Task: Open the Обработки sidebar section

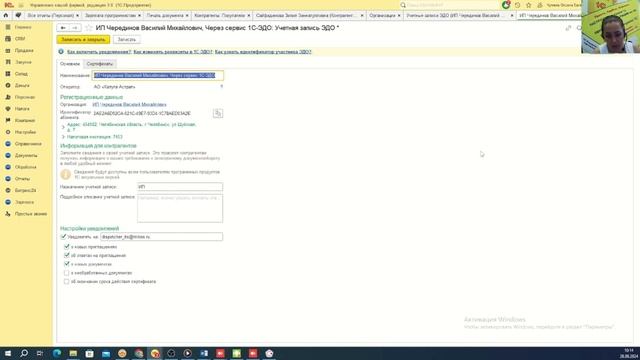Action: pyautogui.click(x=25, y=167)
